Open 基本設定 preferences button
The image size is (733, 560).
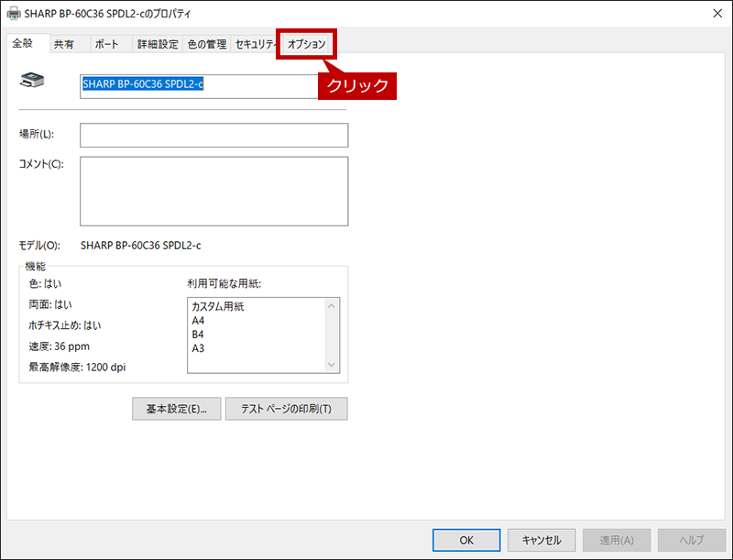pos(177,410)
